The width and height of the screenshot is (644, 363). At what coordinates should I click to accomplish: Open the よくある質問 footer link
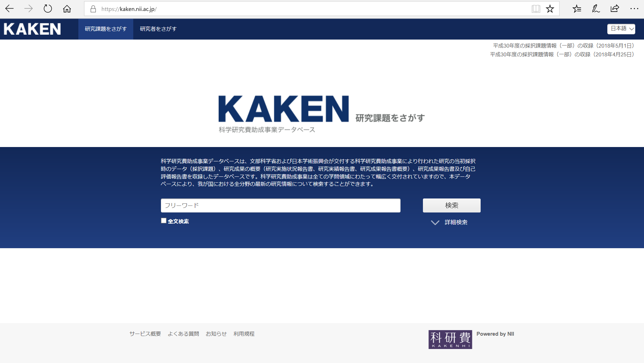point(183,334)
